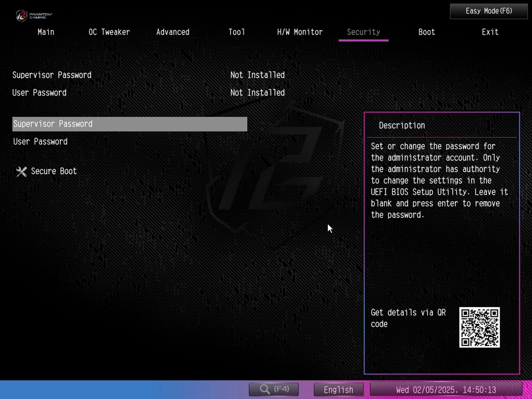Viewport: 532px width, 399px height.
Task: Click the Phantom Gaming logo
Action: click(34, 16)
